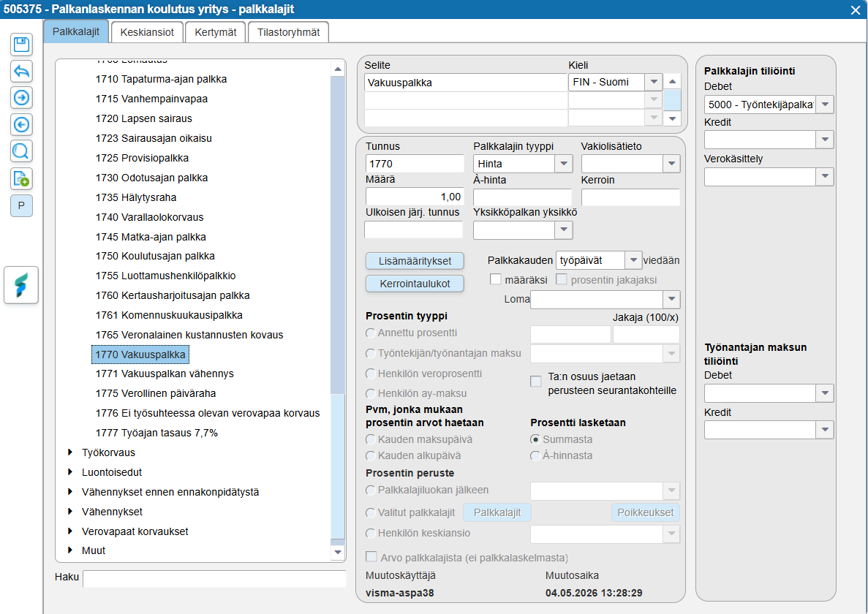Select 1725 Provisiopalkka in tree

click(x=142, y=158)
